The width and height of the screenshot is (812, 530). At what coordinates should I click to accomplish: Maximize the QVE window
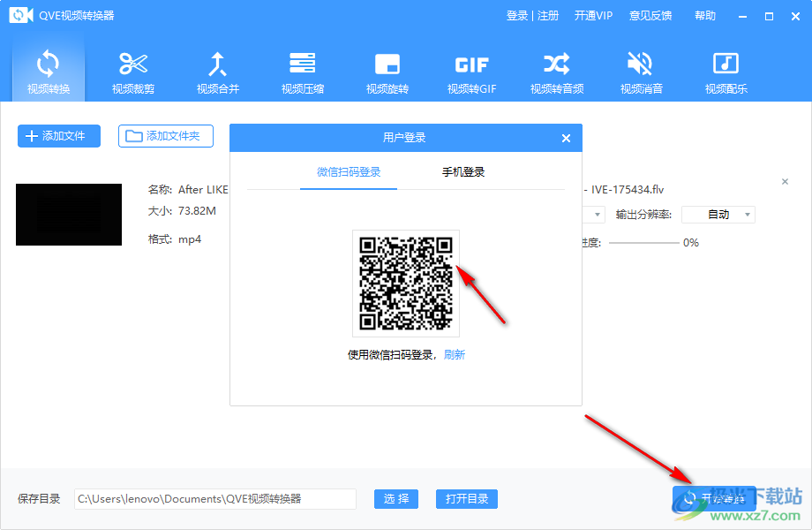tap(769, 17)
